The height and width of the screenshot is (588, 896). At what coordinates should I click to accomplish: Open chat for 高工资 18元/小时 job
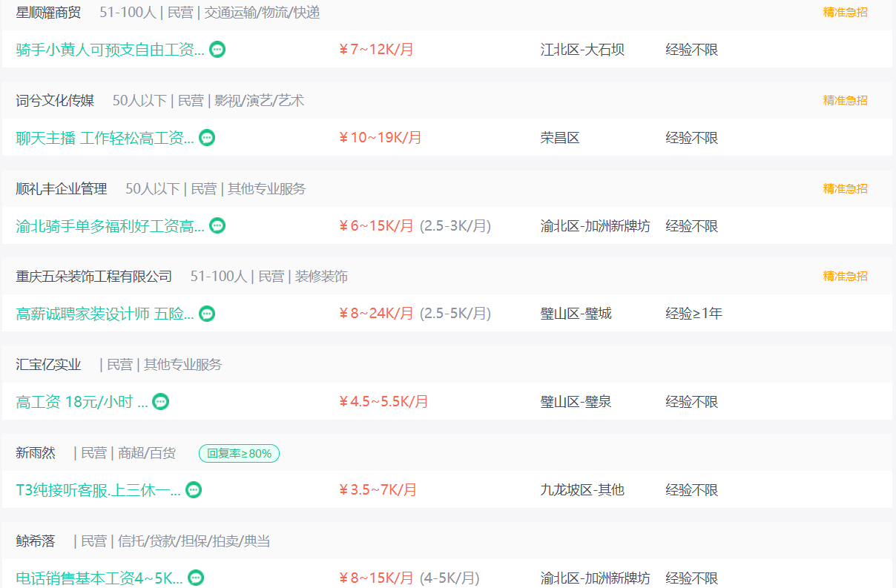coord(161,402)
